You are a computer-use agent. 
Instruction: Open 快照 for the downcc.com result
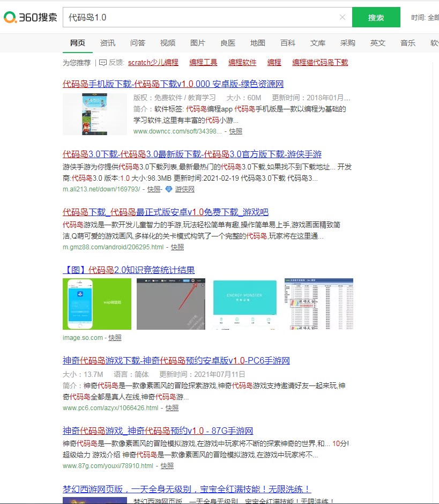coord(235,131)
